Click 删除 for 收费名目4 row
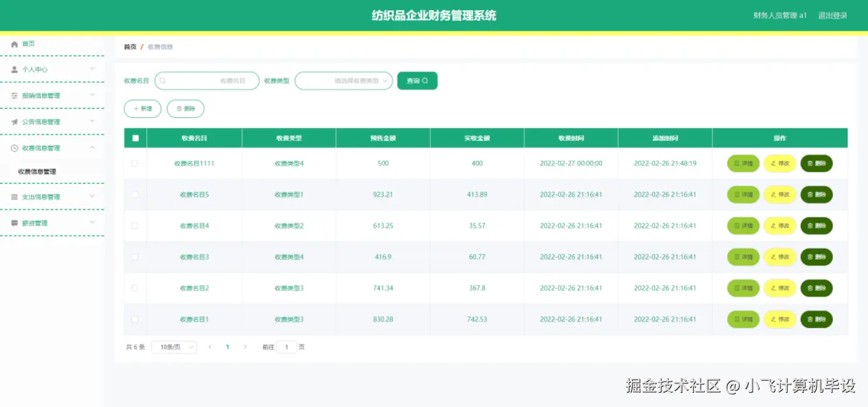This screenshot has height=407, width=868. tap(816, 226)
